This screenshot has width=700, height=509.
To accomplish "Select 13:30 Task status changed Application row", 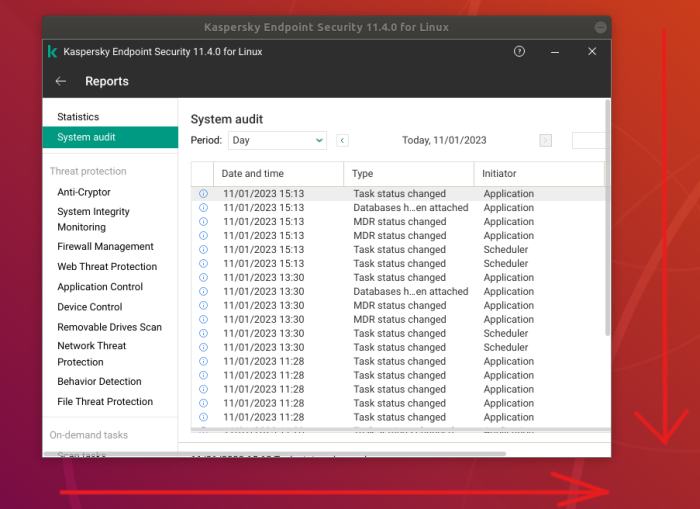I will 398,277.
